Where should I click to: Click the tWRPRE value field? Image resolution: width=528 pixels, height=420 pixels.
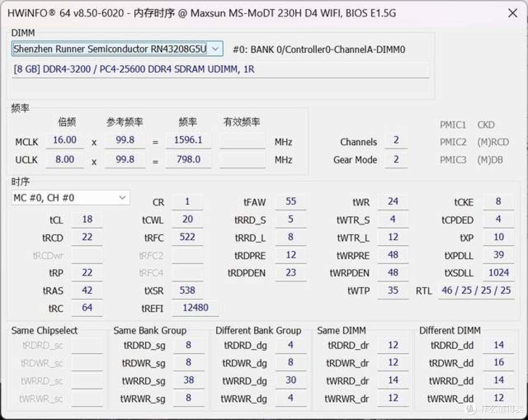[393, 255]
